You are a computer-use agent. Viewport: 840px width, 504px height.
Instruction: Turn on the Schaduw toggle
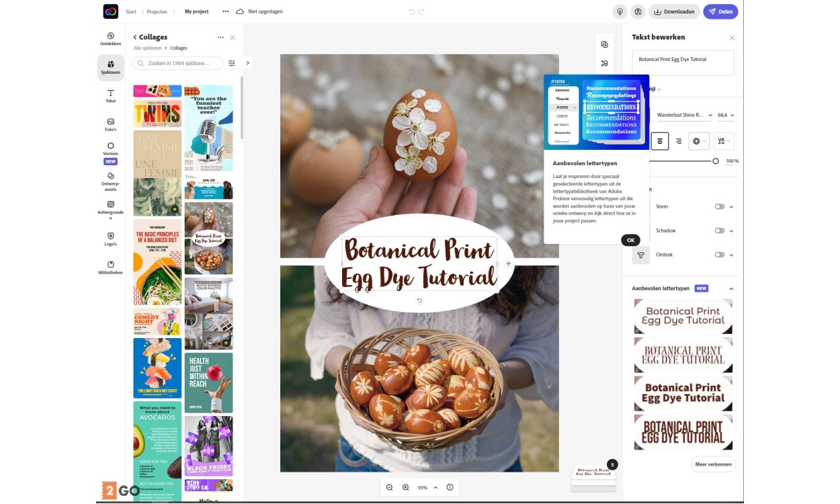719,230
